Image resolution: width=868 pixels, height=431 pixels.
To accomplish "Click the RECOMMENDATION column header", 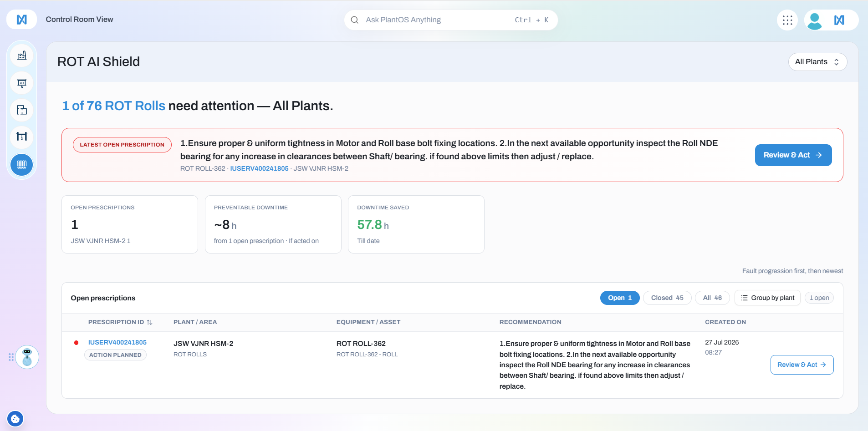I will [530, 322].
